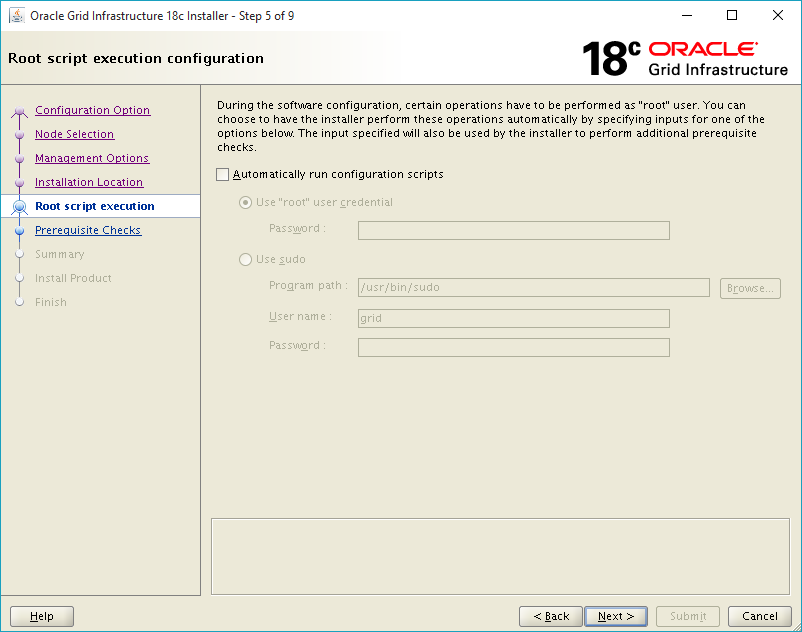Click the Install Product step label
This screenshot has height=632, width=802.
pos(73,278)
